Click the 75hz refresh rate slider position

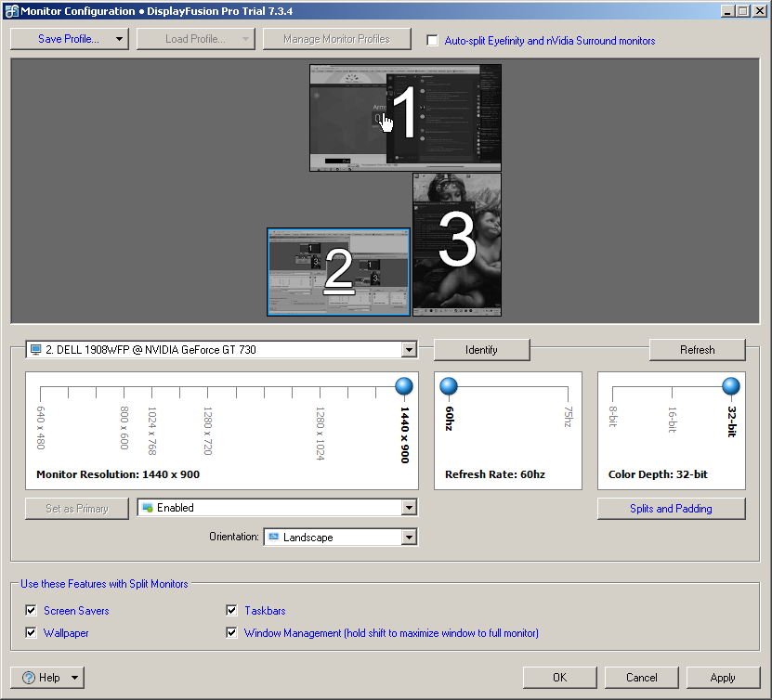tap(568, 387)
